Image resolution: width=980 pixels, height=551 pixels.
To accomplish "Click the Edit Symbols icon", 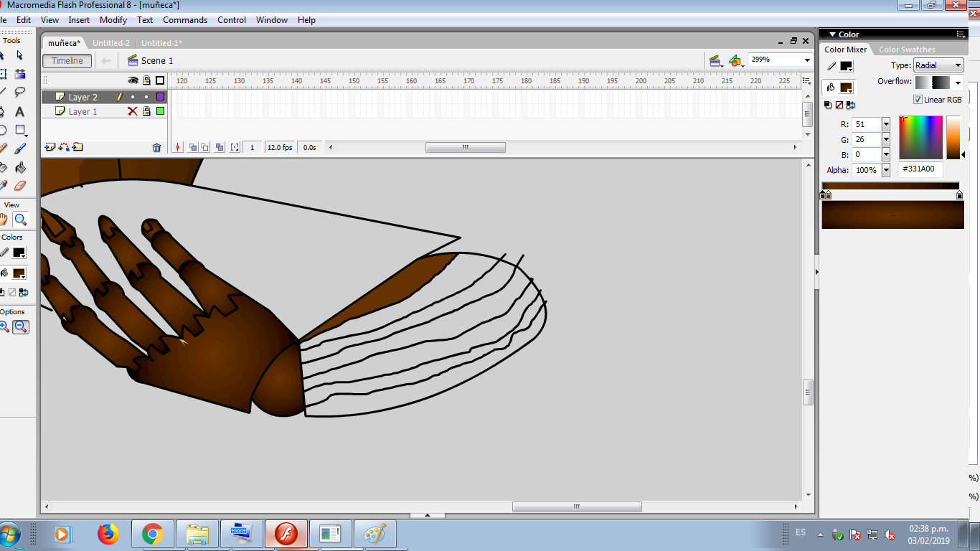I will pos(735,61).
